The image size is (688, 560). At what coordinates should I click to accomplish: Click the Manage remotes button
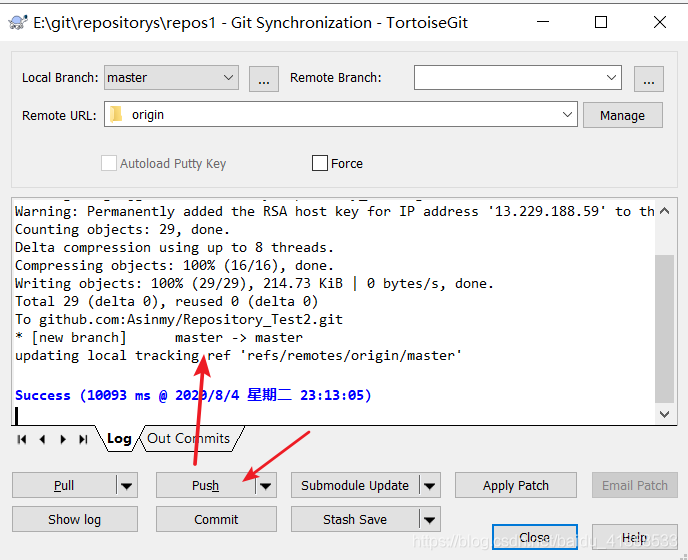point(623,115)
